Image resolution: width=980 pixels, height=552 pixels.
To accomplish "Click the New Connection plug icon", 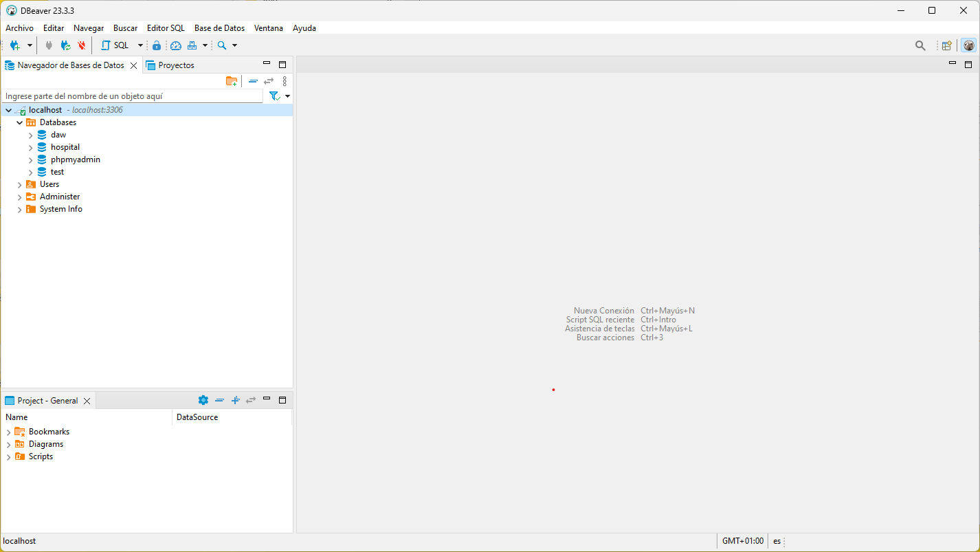I will (x=14, y=45).
